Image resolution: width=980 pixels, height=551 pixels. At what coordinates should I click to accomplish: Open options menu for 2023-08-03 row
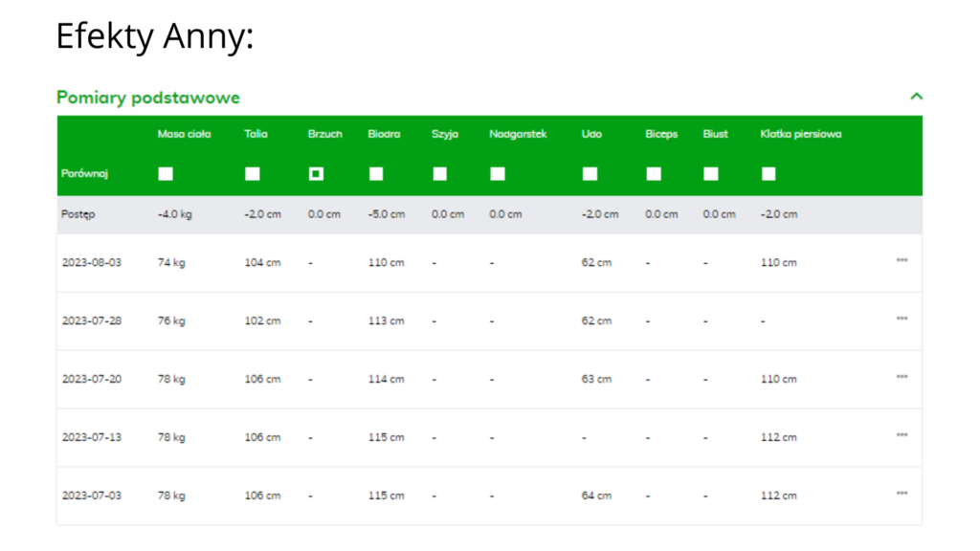(902, 260)
